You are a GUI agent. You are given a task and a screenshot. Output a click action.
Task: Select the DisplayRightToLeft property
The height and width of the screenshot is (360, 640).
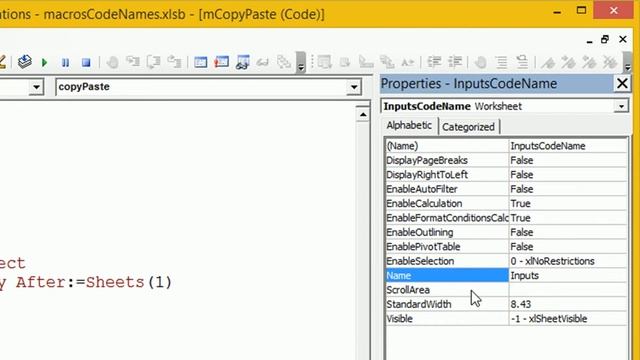coord(447,175)
